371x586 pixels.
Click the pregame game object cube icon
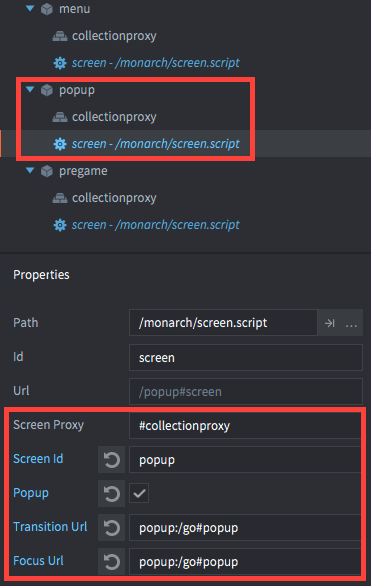coord(47,171)
